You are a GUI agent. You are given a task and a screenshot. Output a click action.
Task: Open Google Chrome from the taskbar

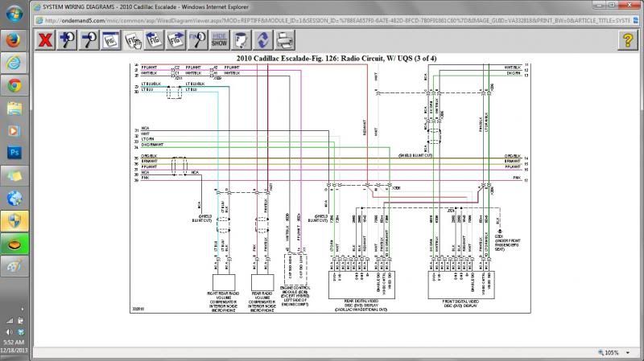coord(14,86)
